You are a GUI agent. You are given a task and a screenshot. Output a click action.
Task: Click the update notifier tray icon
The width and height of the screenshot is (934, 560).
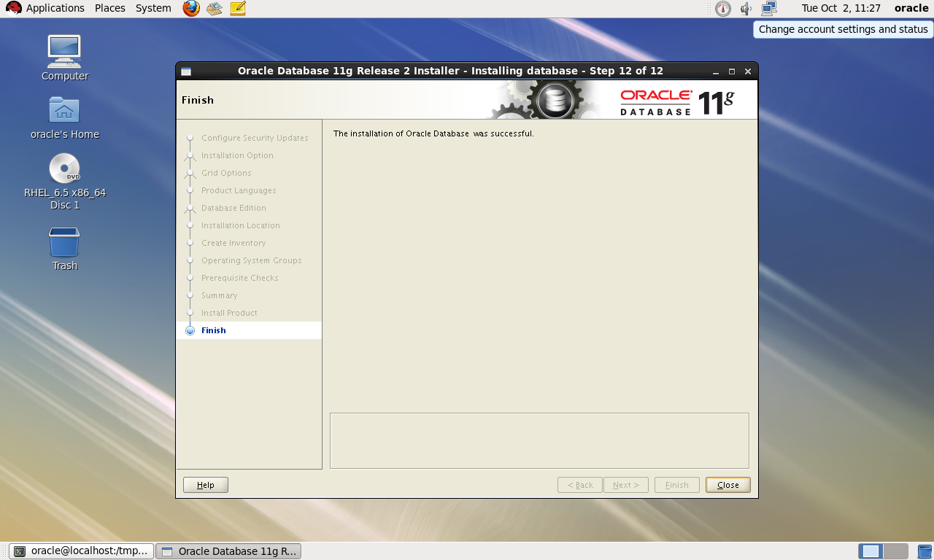coord(722,9)
